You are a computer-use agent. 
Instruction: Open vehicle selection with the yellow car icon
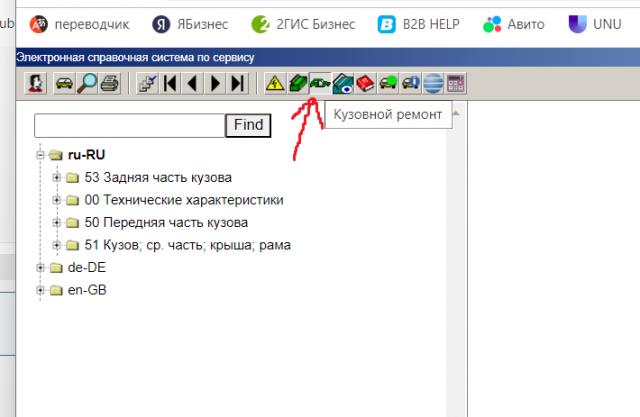(x=64, y=83)
